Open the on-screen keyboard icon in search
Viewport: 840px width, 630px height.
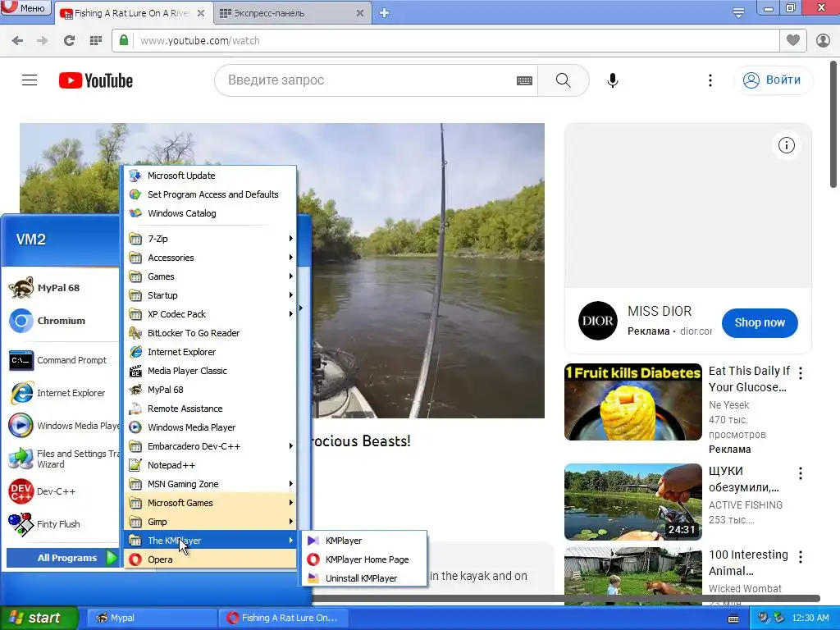click(x=524, y=81)
